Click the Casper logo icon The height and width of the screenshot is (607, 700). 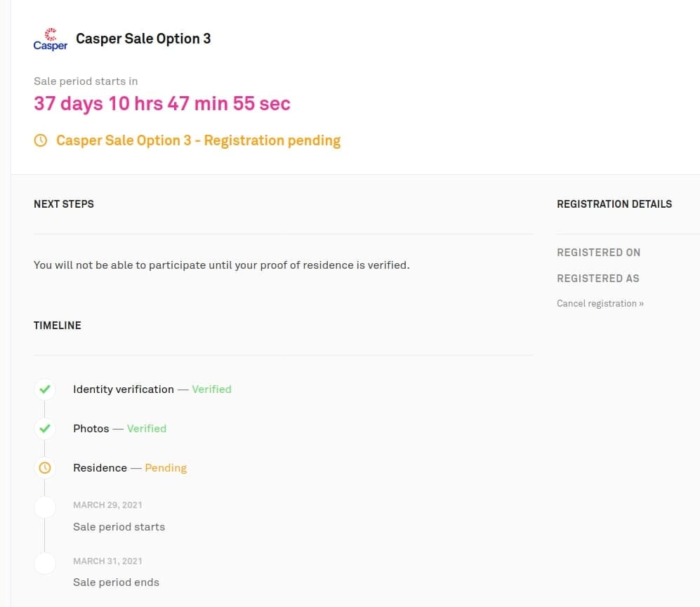(51, 39)
